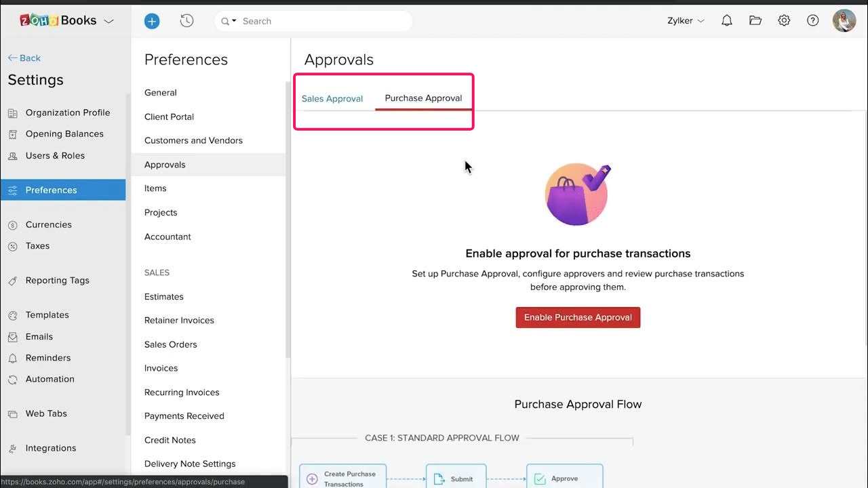Select the Purchase Approval tab

(x=423, y=98)
